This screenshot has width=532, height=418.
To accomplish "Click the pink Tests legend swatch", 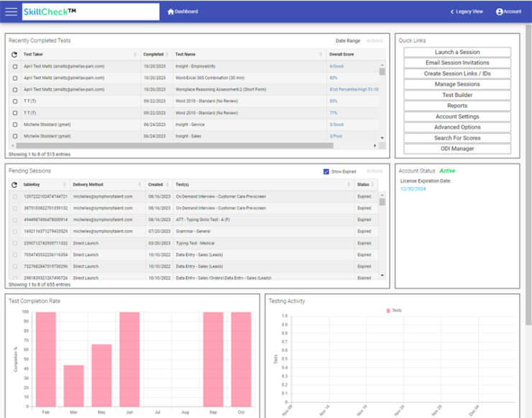I will coord(388,310).
